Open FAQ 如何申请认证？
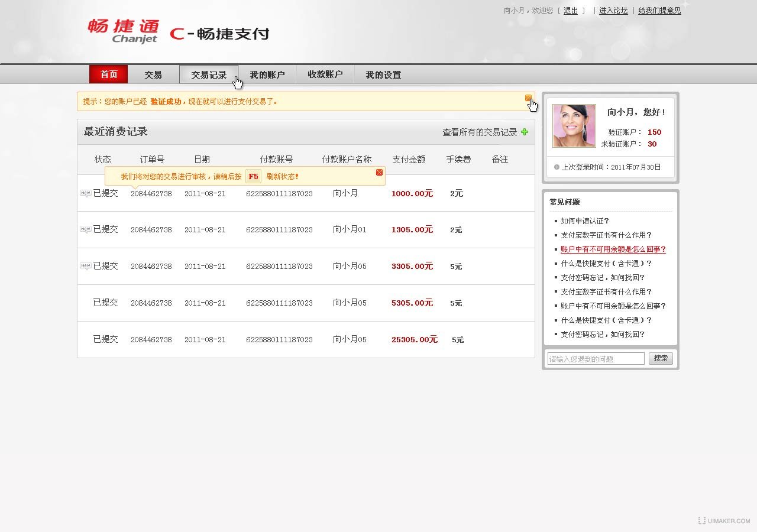The height and width of the screenshot is (532, 757). pyautogui.click(x=585, y=221)
